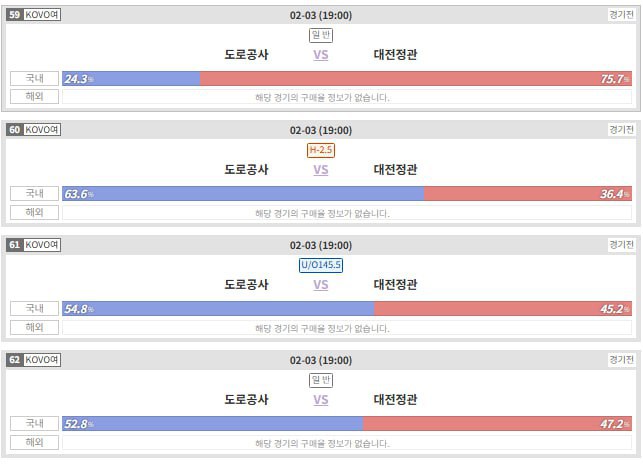Switch to the 해외 tab in match 59
This screenshot has width=643, height=468.
pos(35,97)
